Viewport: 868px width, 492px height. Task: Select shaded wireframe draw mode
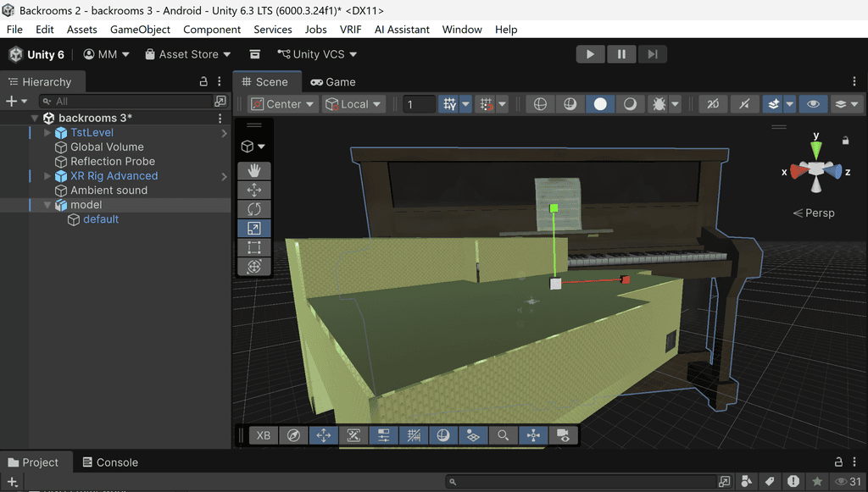click(570, 104)
